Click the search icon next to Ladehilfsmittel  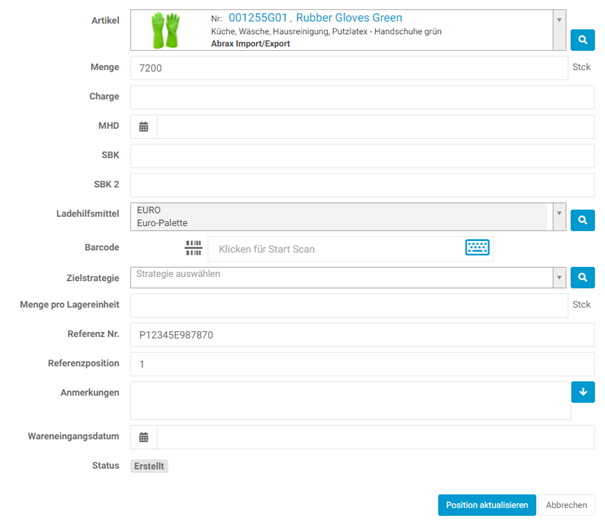(582, 219)
